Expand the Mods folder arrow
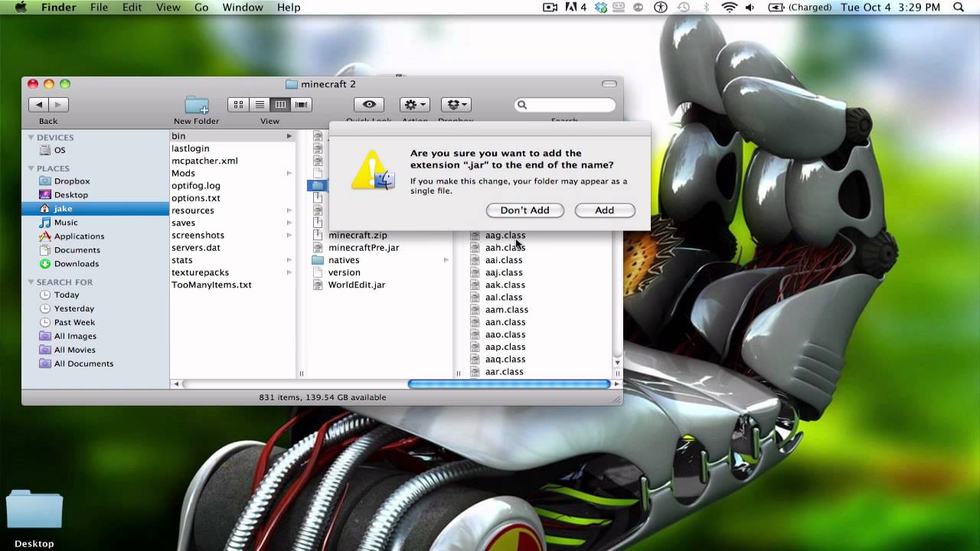 pos(289,174)
